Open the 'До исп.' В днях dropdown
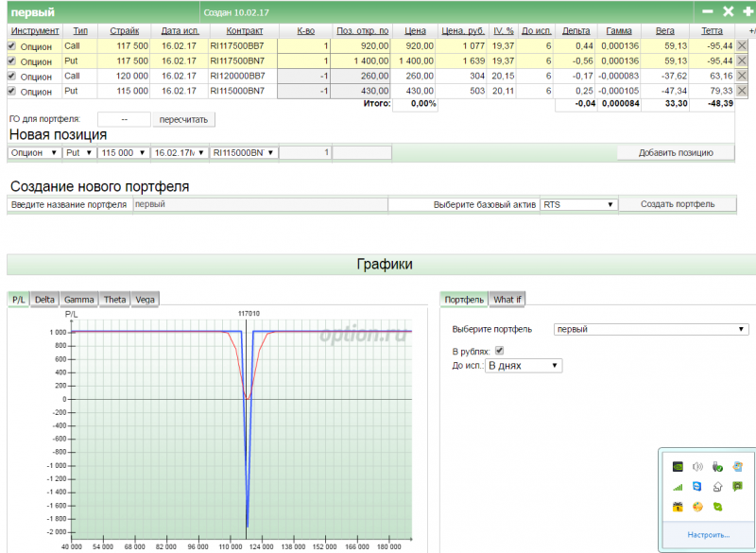Screen dimensions: 756x553 pos(524,365)
